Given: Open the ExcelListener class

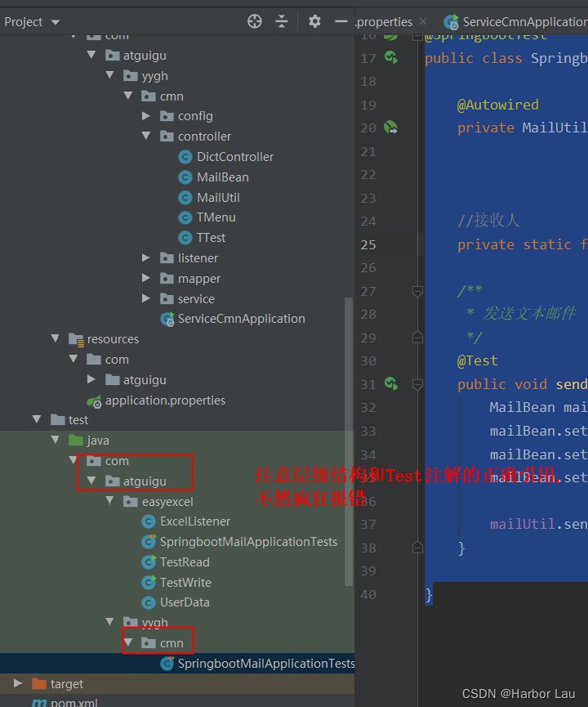Looking at the screenshot, I should click(195, 521).
